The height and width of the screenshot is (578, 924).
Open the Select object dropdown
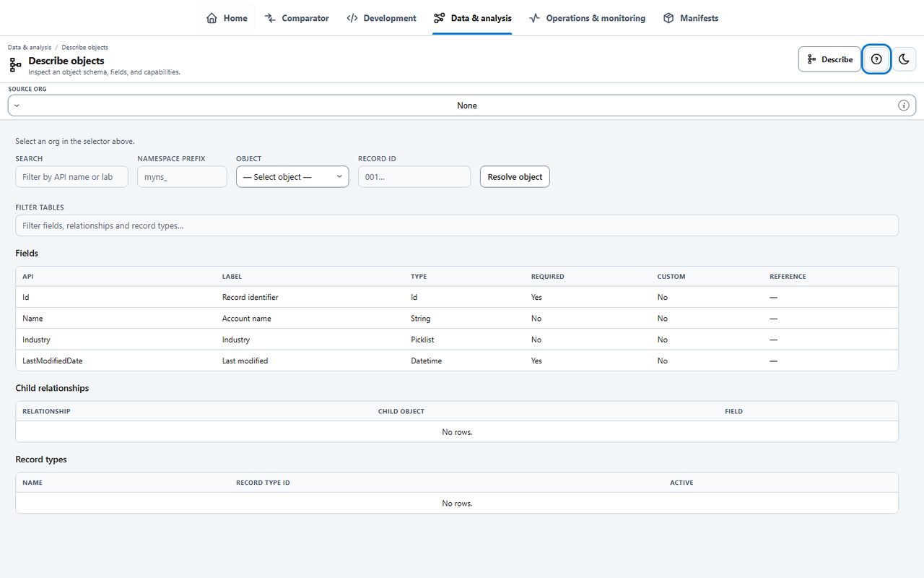[292, 177]
